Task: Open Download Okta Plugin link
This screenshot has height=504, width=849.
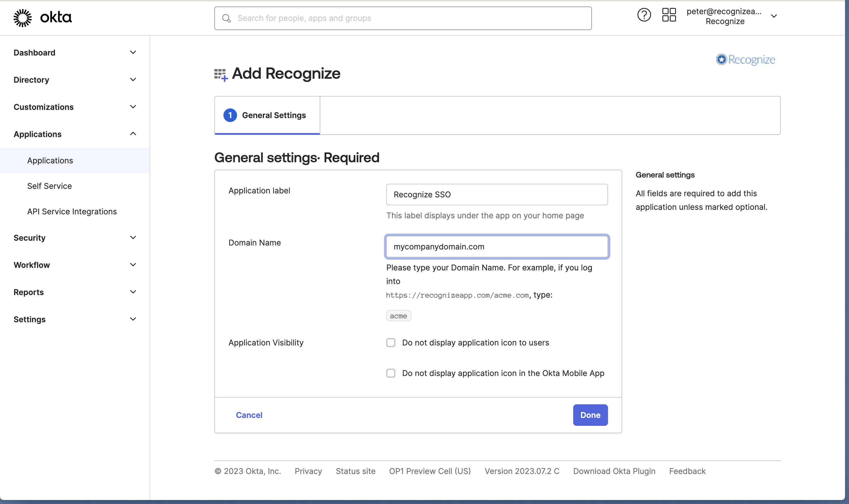Action: 614,471
